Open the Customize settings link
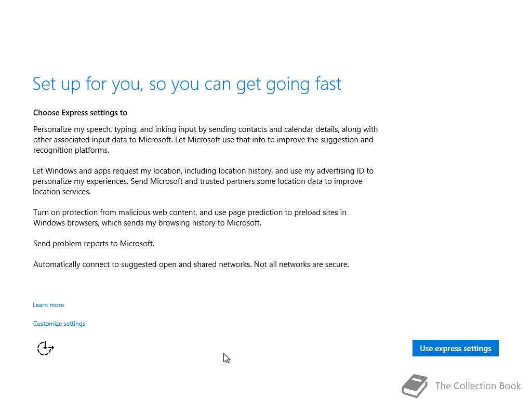This screenshot has width=532, height=399. click(x=59, y=324)
